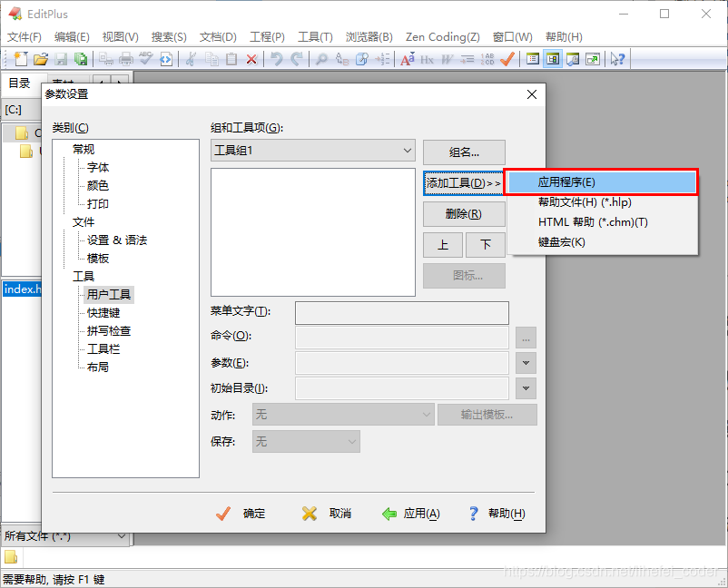
Task: Choose HTML 帮助 (*.chm)(T) entry
Action: pyautogui.click(x=602, y=221)
